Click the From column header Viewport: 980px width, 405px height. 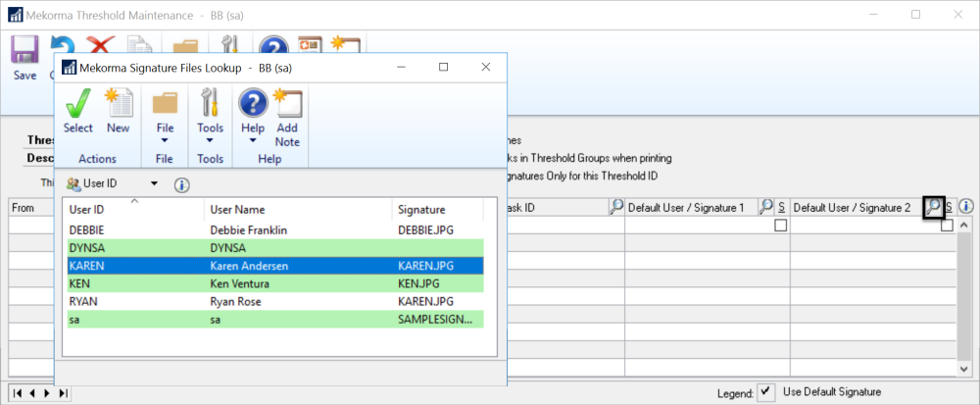32,208
